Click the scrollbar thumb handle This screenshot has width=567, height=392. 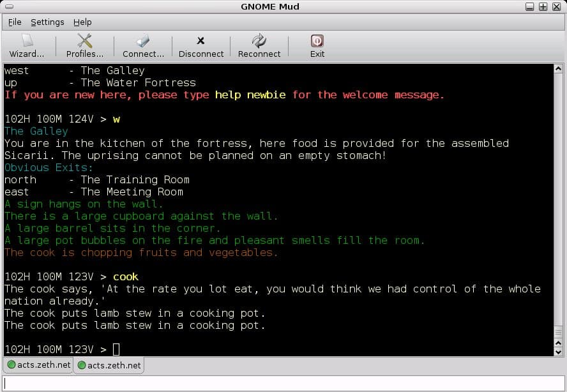(x=558, y=333)
